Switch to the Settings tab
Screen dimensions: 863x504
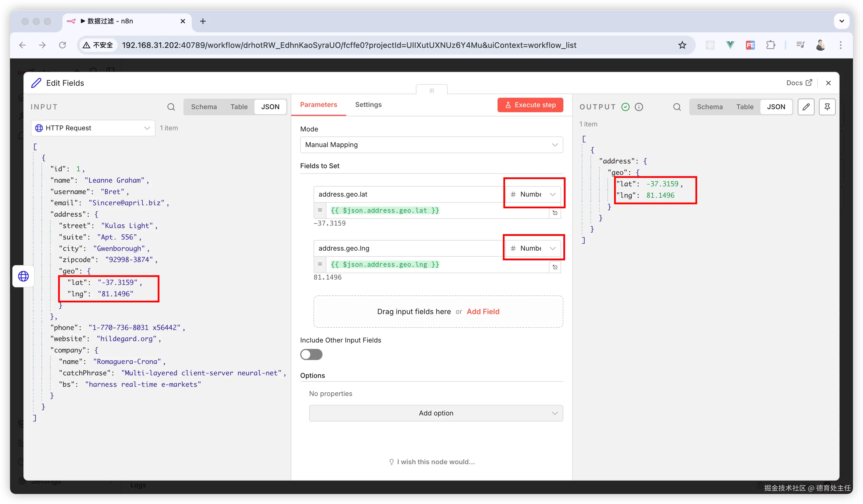(x=368, y=105)
